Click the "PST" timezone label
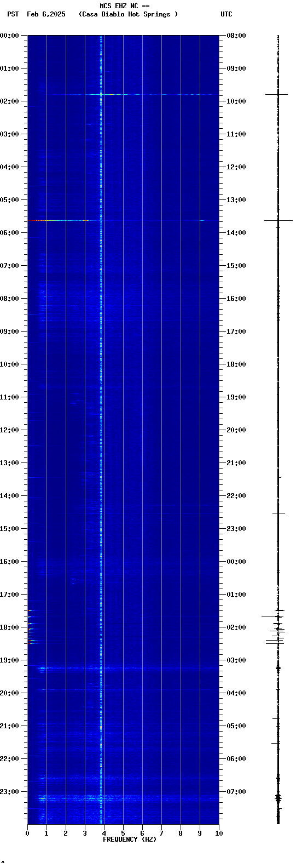Image resolution: width=302 pixels, height=868 pixels. tap(13, 14)
